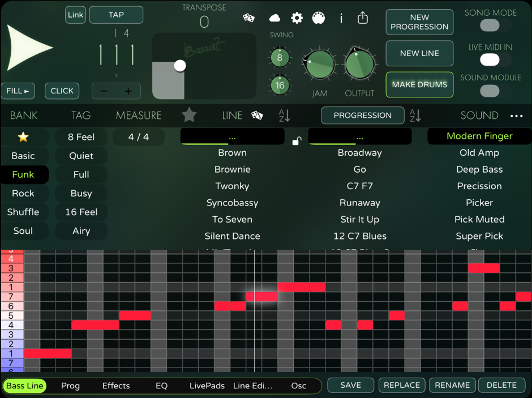This screenshot has width=532, height=398.
Task: Switch to the Bass Line tab
Action: pos(25,386)
